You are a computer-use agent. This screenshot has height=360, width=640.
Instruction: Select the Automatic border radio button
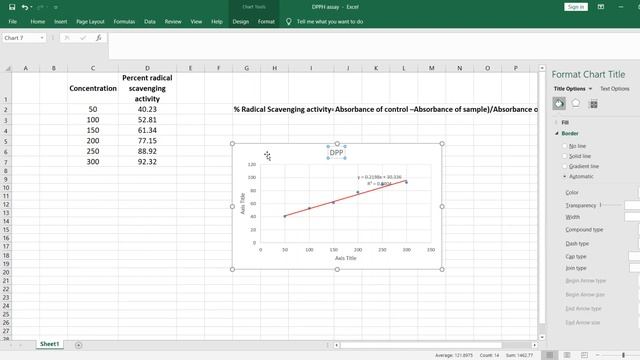click(x=564, y=177)
